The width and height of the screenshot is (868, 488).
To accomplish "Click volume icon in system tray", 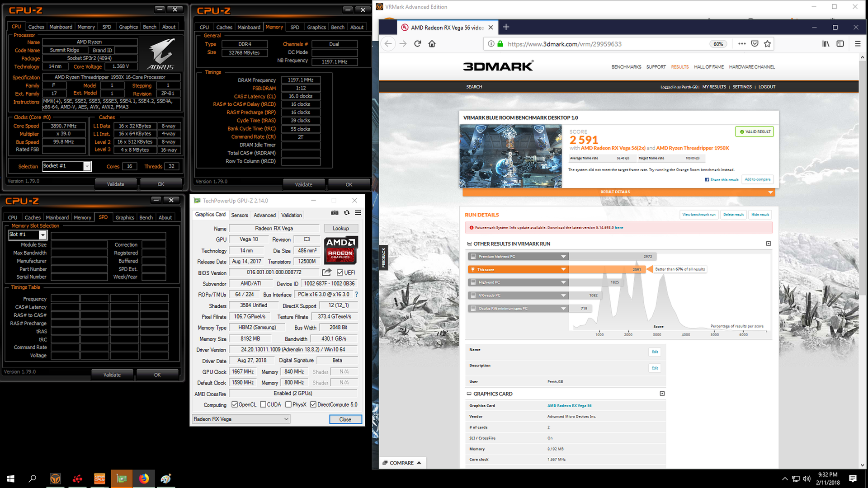I will (807, 479).
